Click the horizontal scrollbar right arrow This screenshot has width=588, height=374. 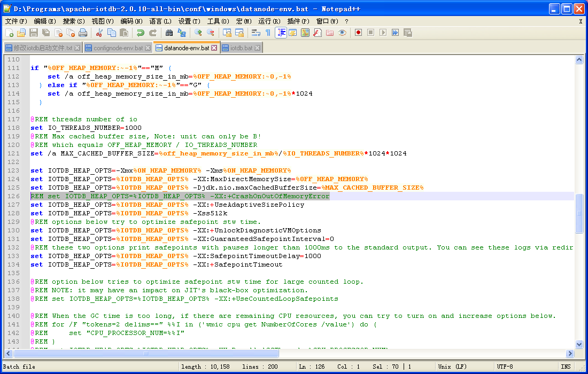[570, 353]
